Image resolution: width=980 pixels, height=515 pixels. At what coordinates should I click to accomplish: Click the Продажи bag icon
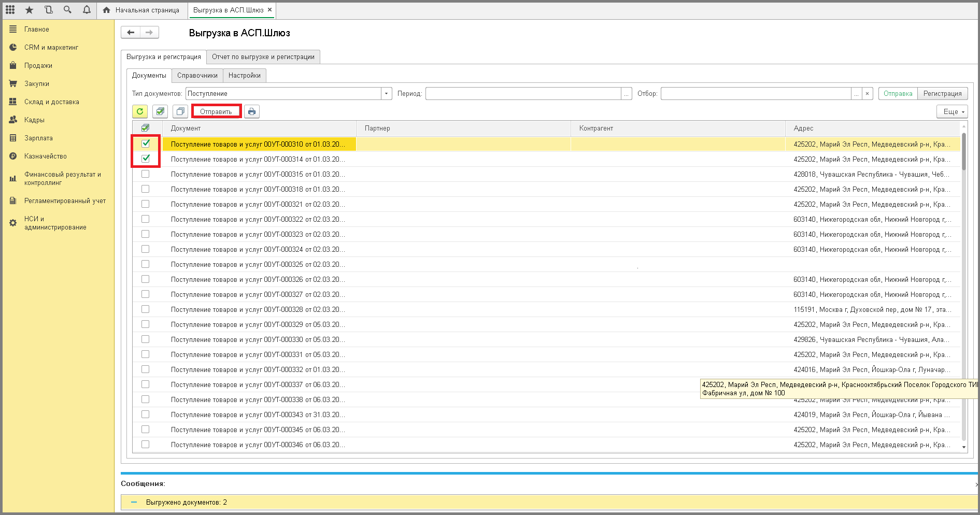pos(13,65)
